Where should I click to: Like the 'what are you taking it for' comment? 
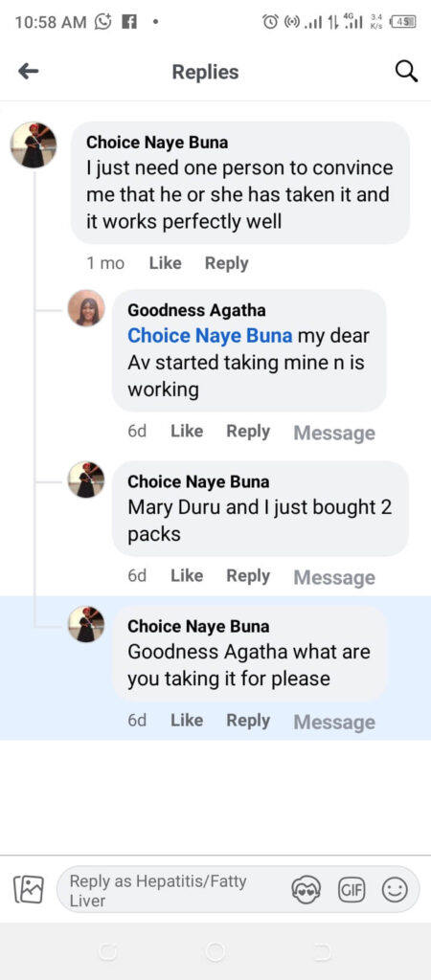tap(187, 720)
